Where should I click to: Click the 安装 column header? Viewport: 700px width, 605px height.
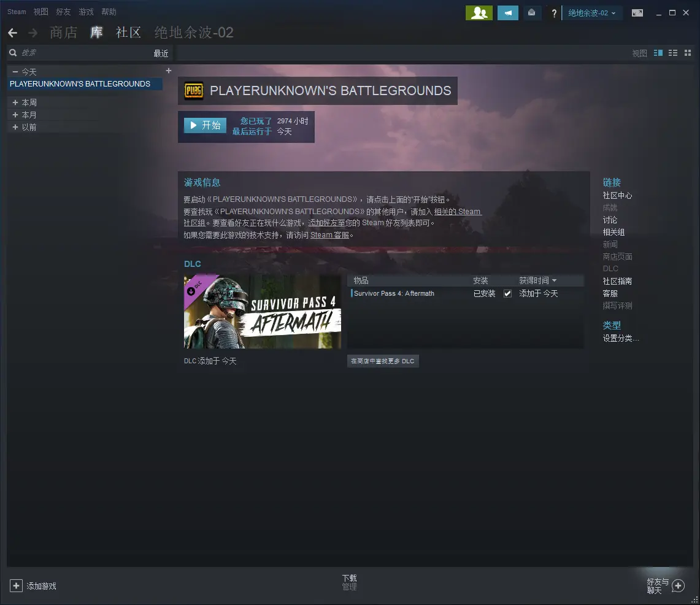pos(480,280)
